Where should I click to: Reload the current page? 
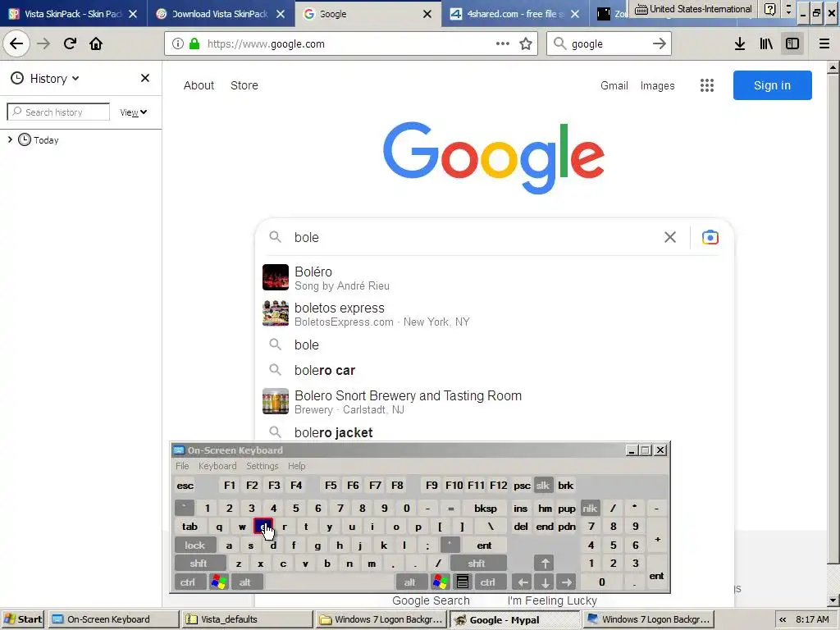tap(70, 43)
